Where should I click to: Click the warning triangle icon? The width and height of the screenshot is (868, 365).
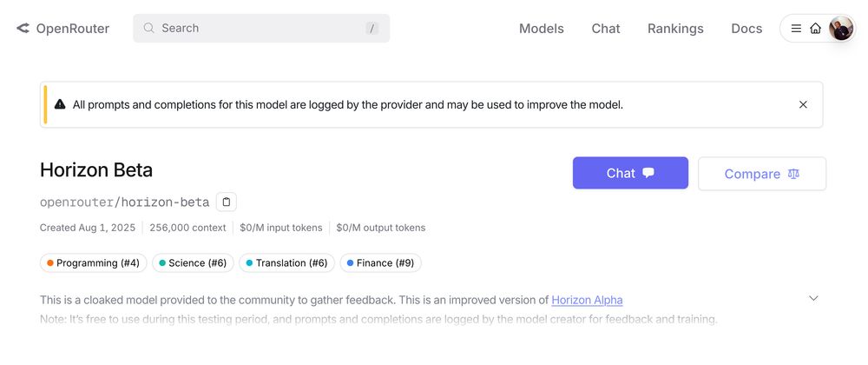(60, 104)
